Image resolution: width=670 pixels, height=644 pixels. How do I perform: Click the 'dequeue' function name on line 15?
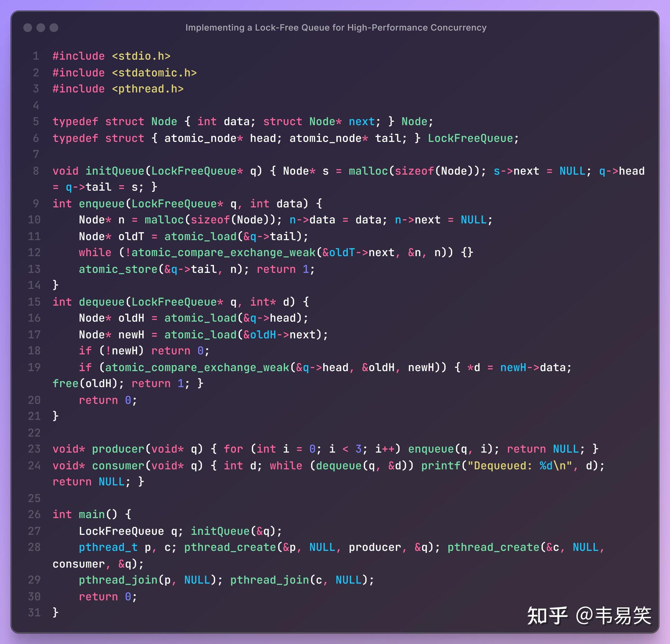coord(101,302)
